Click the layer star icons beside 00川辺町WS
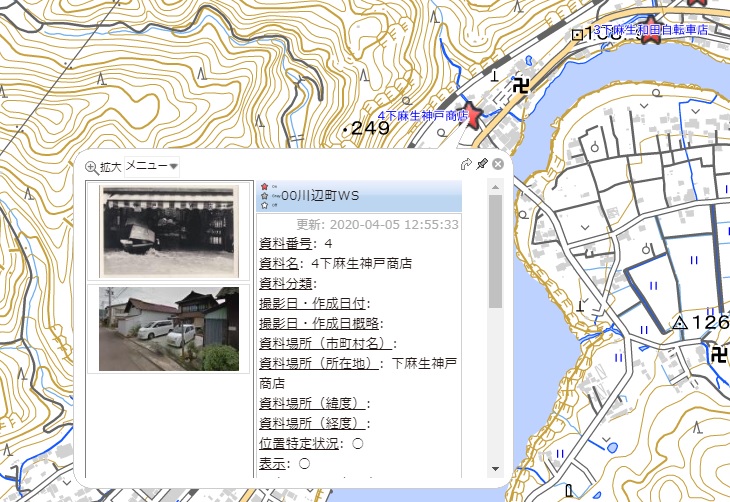The width and height of the screenshot is (730, 502). tap(265, 195)
